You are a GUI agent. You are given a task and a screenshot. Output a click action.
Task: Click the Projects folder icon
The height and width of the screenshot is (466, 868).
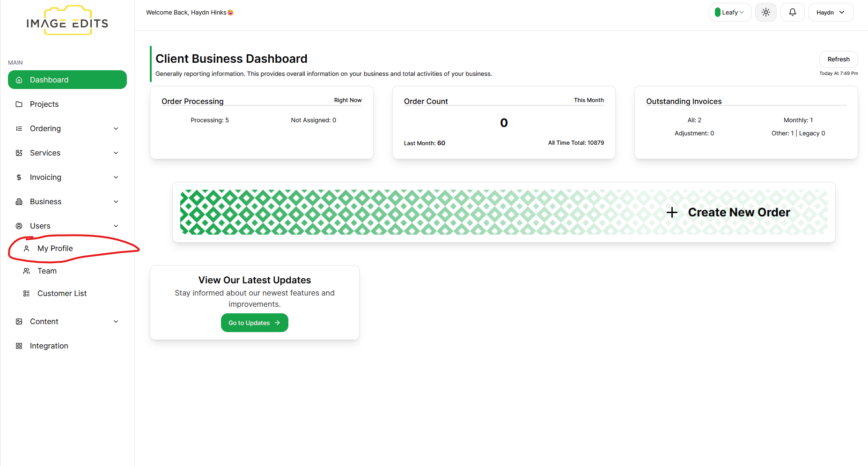(19, 104)
